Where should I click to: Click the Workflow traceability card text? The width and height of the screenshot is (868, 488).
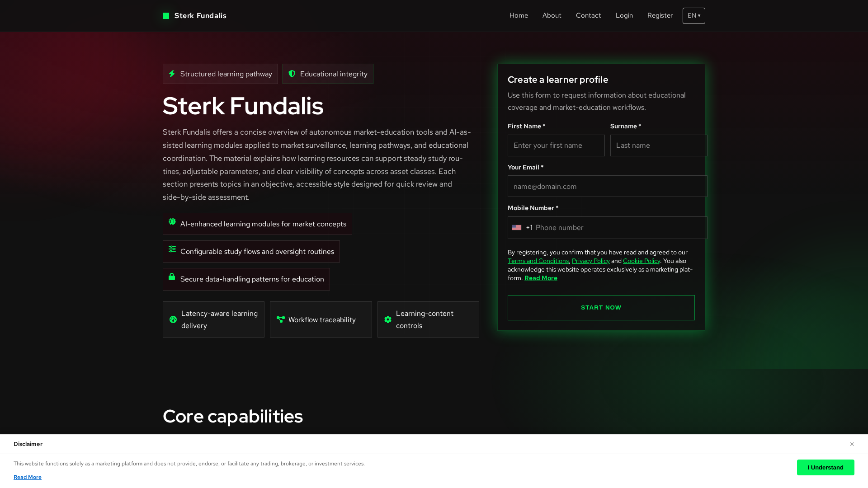(322, 319)
